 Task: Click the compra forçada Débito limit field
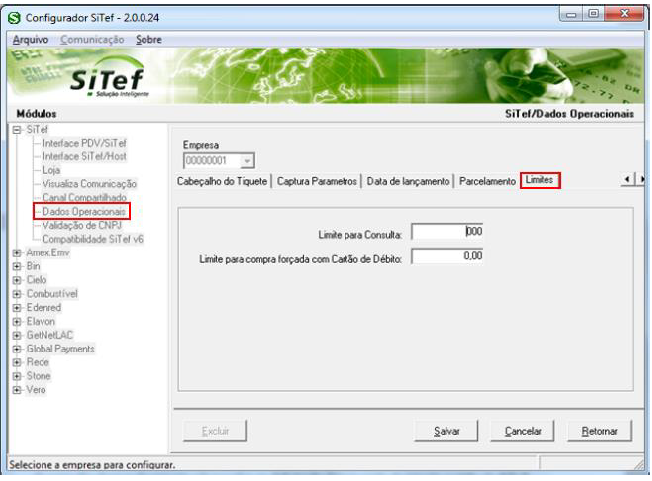click(x=447, y=256)
